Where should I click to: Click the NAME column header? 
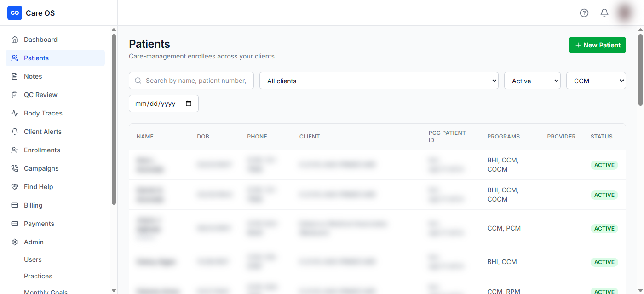tap(145, 137)
